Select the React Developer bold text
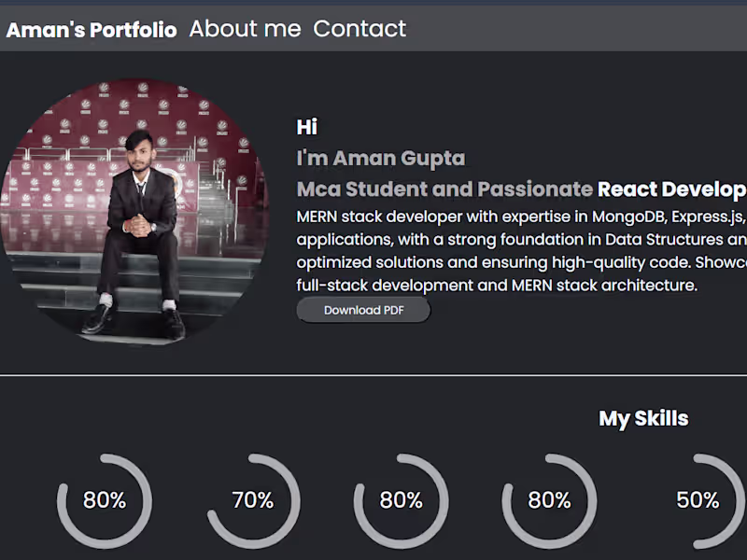Screen dimensions: 747x560 [672, 189]
